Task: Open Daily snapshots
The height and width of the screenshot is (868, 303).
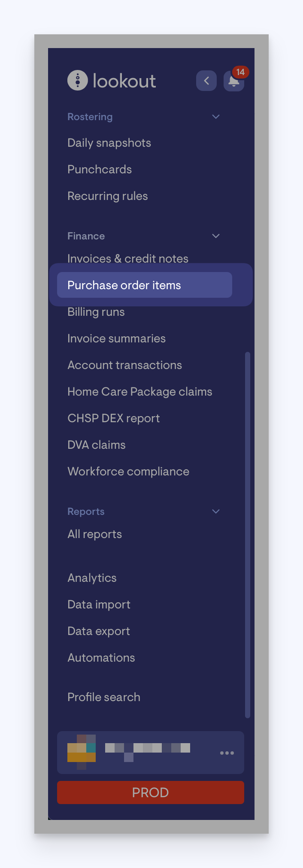Action: click(109, 143)
